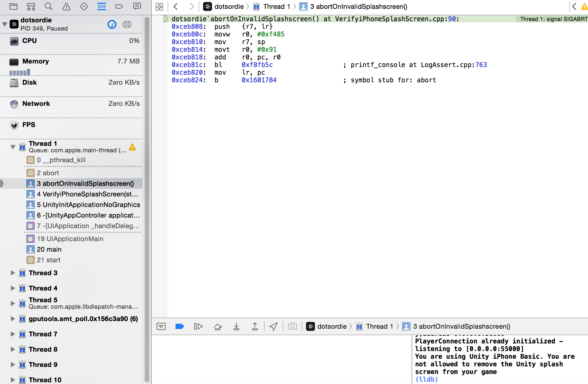Capture GPU frame camera icon
This screenshot has height=384, width=588.
tap(293, 326)
